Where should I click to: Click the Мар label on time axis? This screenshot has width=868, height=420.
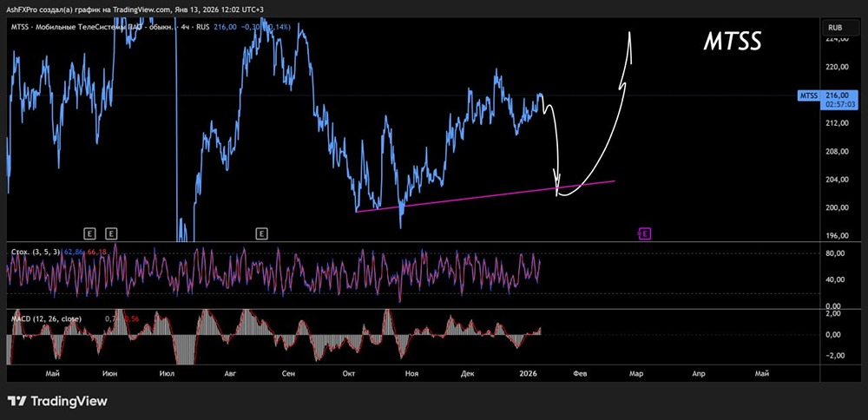[636, 374]
